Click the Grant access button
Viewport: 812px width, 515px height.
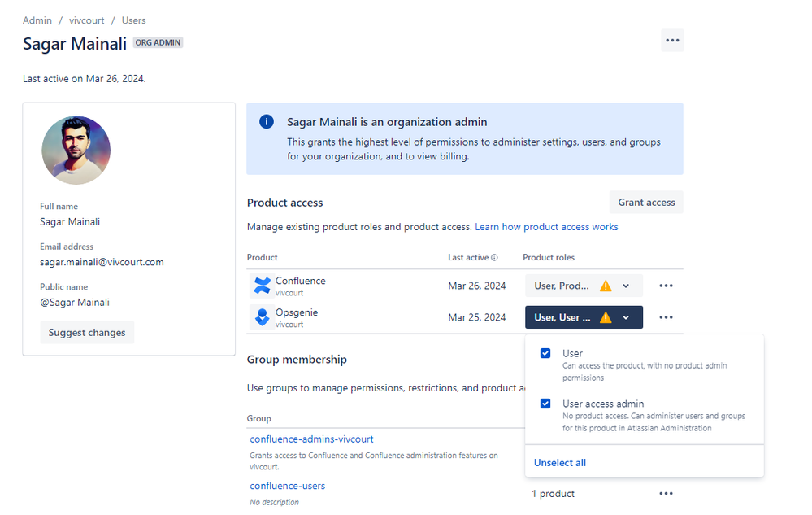[646, 202]
